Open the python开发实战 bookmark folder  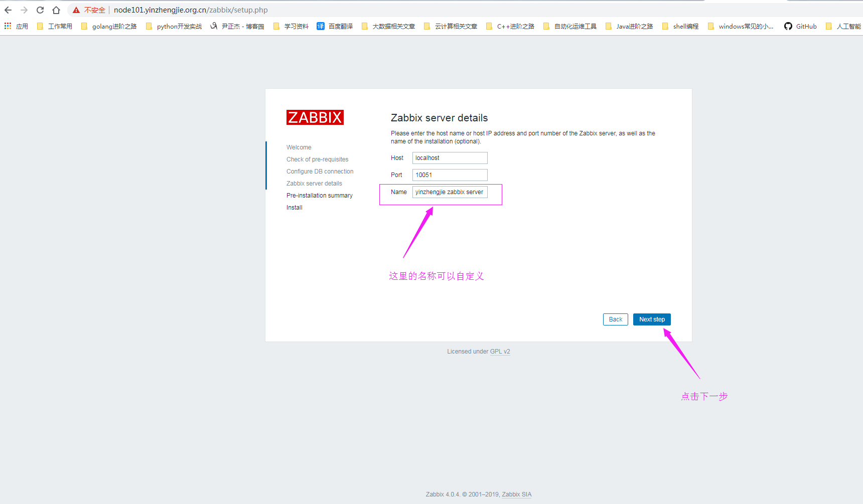(x=174, y=26)
